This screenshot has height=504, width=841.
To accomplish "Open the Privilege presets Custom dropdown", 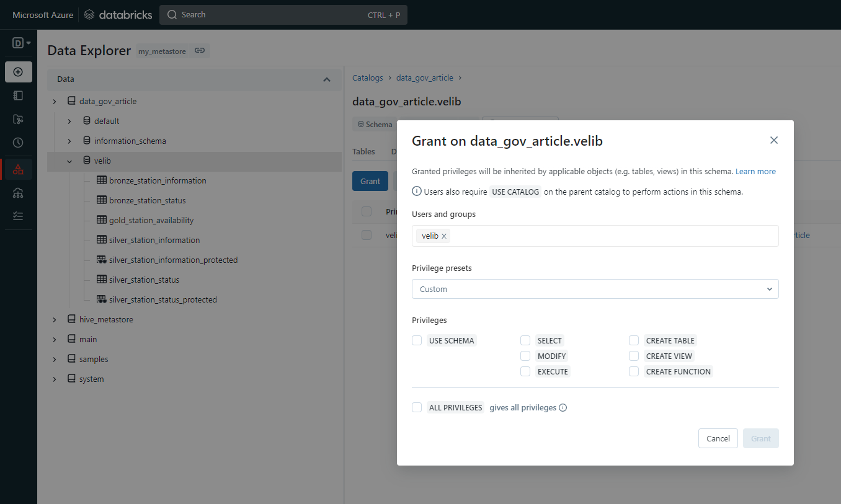I will point(595,289).
